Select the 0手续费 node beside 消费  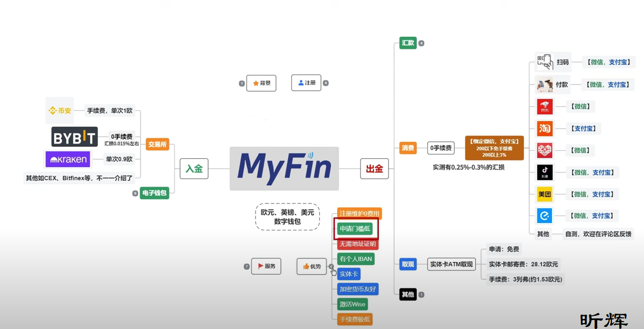click(441, 148)
